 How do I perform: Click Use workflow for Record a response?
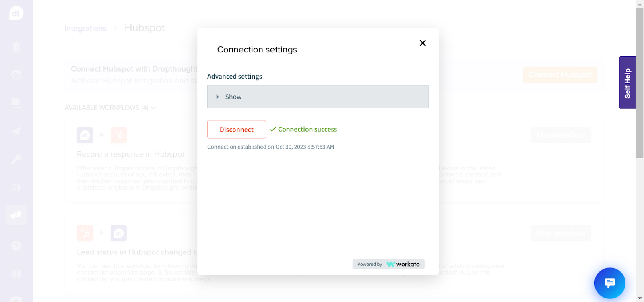point(561,135)
